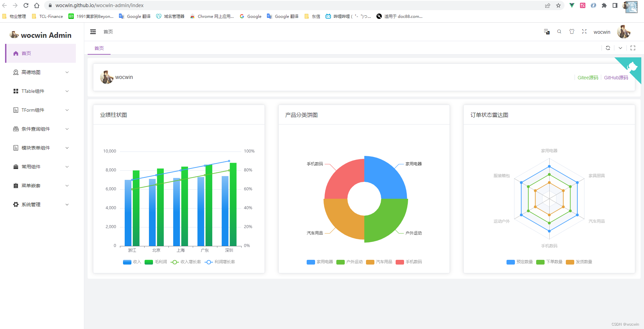644x329 pixels.
Task: Open the search icon in header
Action: [x=559, y=32]
